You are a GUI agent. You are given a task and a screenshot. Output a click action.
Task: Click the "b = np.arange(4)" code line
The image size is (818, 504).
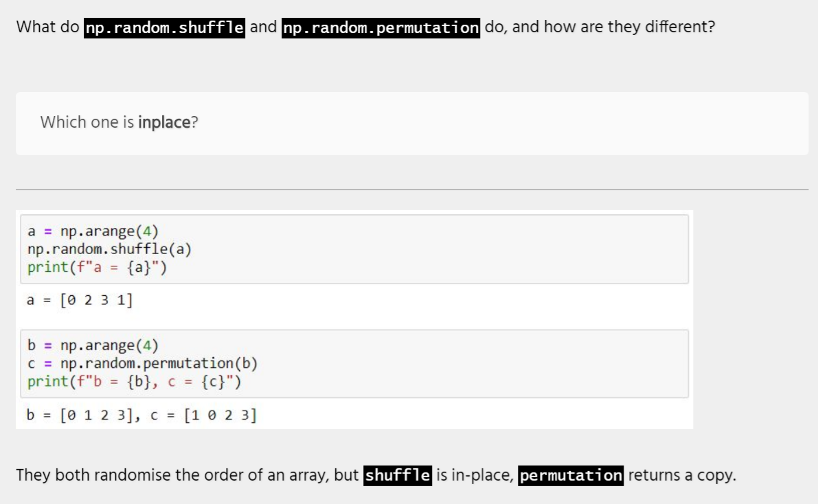pos(93,345)
